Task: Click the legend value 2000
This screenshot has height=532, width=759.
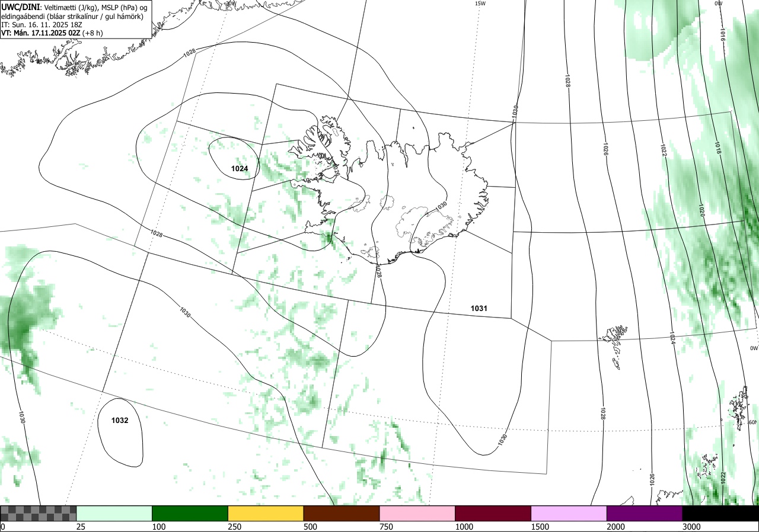Action: coord(616,527)
